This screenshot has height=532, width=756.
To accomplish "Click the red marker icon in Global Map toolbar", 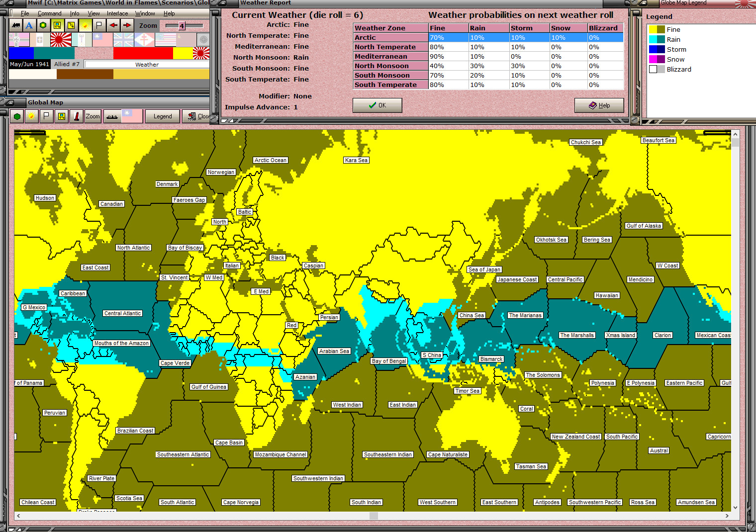I will click(77, 116).
